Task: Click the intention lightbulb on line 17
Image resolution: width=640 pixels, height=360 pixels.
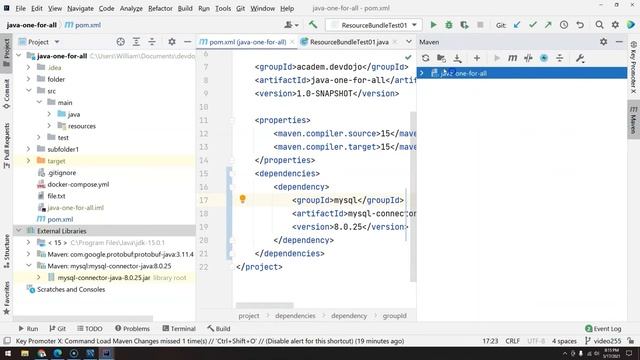Action: coord(242,199)
